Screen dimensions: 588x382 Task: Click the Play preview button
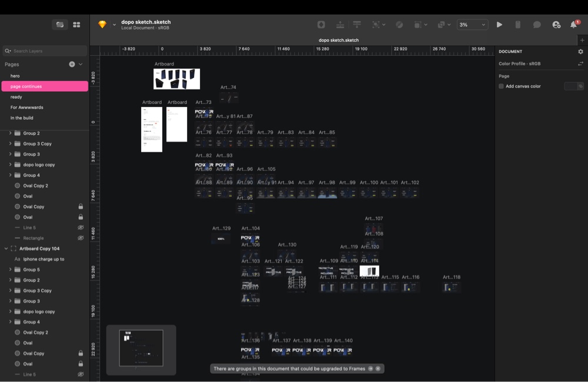(x=499, y=25)
